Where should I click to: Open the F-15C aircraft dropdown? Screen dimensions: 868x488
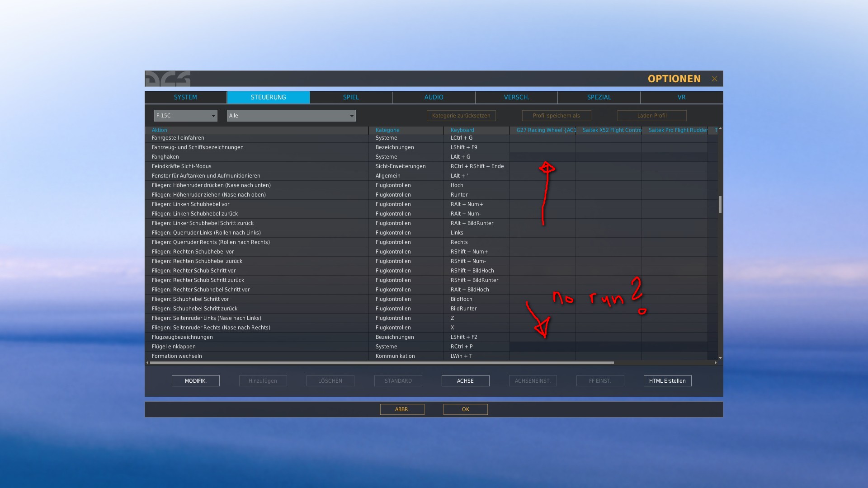click(x=185, y=116)
